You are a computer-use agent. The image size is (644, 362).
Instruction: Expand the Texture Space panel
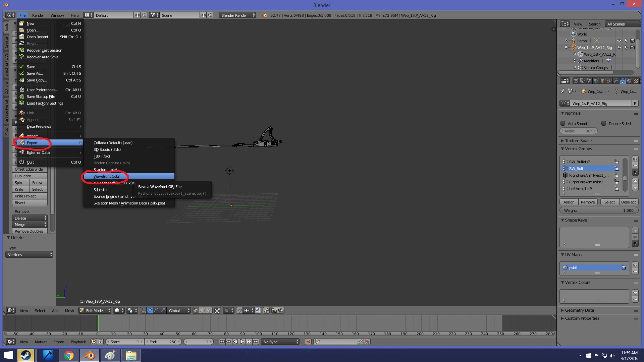tap(578, 140)
